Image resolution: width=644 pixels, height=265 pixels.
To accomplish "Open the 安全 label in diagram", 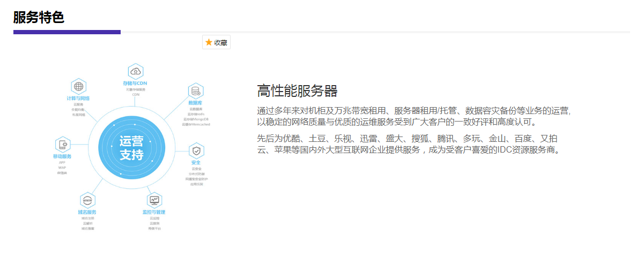I will [x=196, y=162].
